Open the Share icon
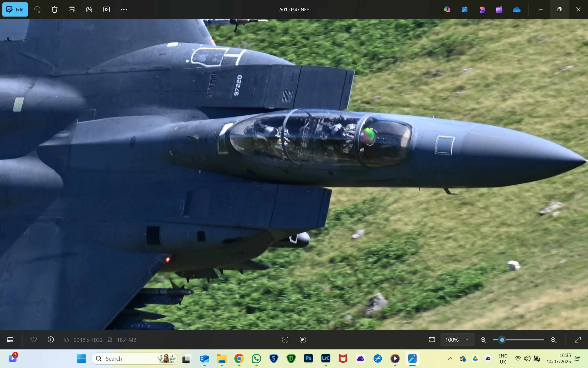Viewport: 588px width, 368px height. (x=89, y=9)
